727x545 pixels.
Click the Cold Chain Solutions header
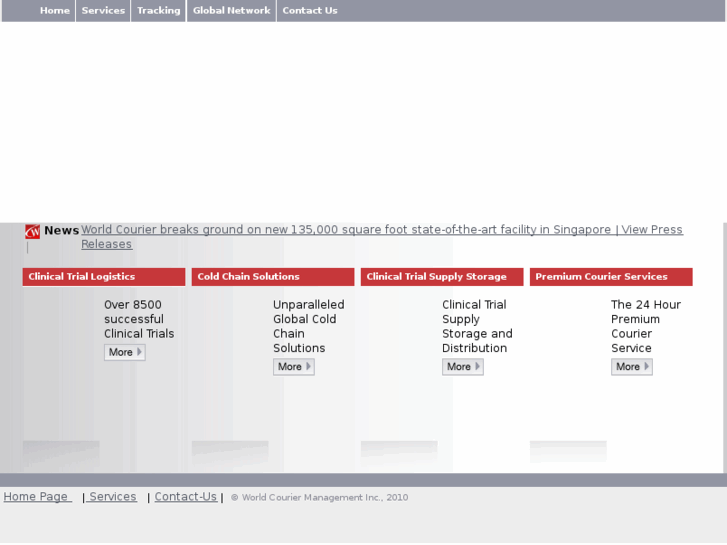pos(273,277)
